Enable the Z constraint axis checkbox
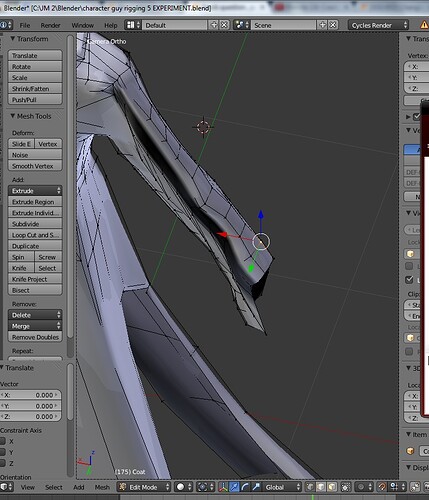 click(x=3, y=463)
